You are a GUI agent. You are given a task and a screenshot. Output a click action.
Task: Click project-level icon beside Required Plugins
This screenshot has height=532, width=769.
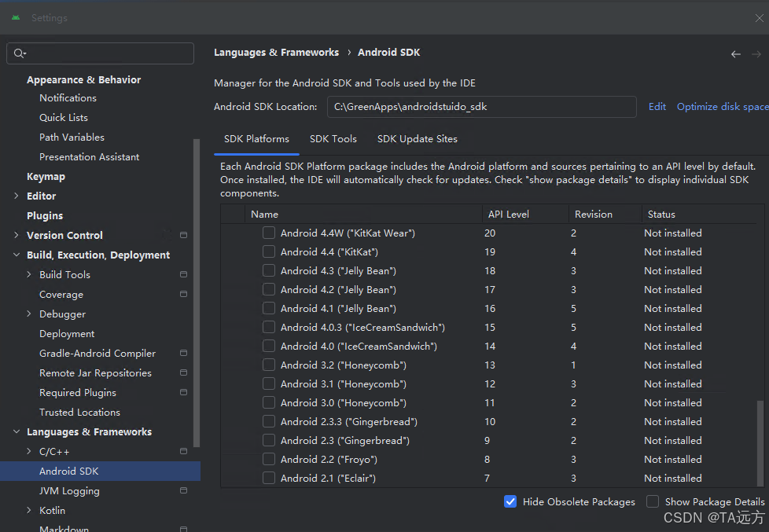[183, 392]
